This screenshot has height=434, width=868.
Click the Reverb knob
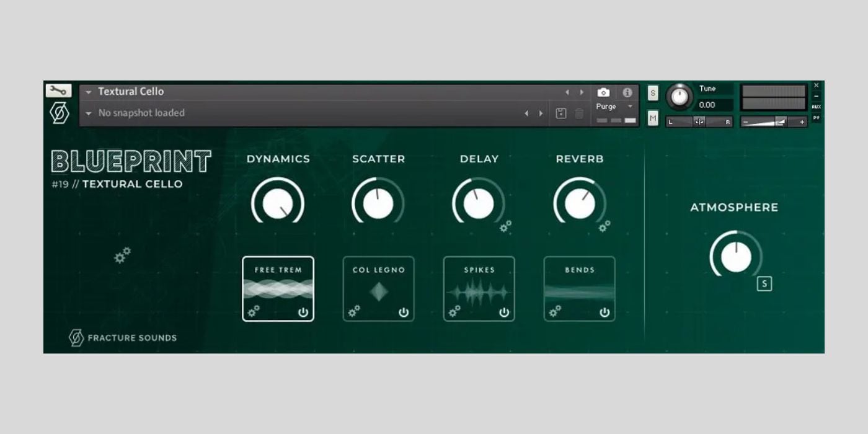tap(580, 202)
